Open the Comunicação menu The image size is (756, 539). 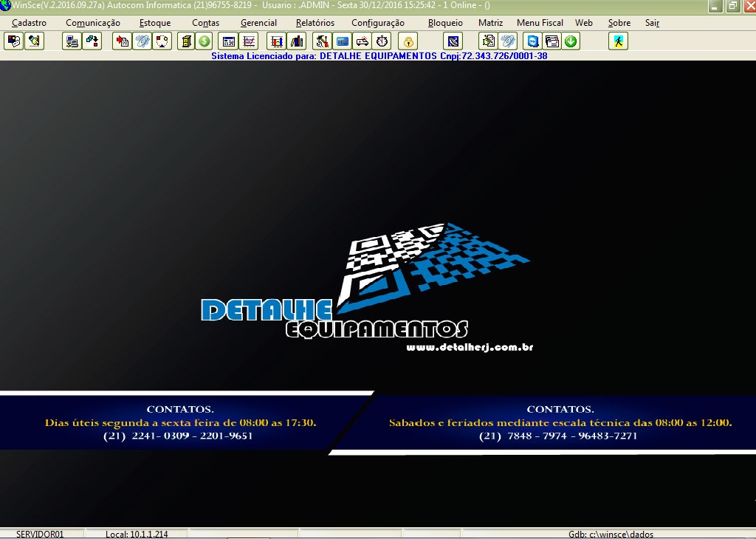click(x=92, y=23)
